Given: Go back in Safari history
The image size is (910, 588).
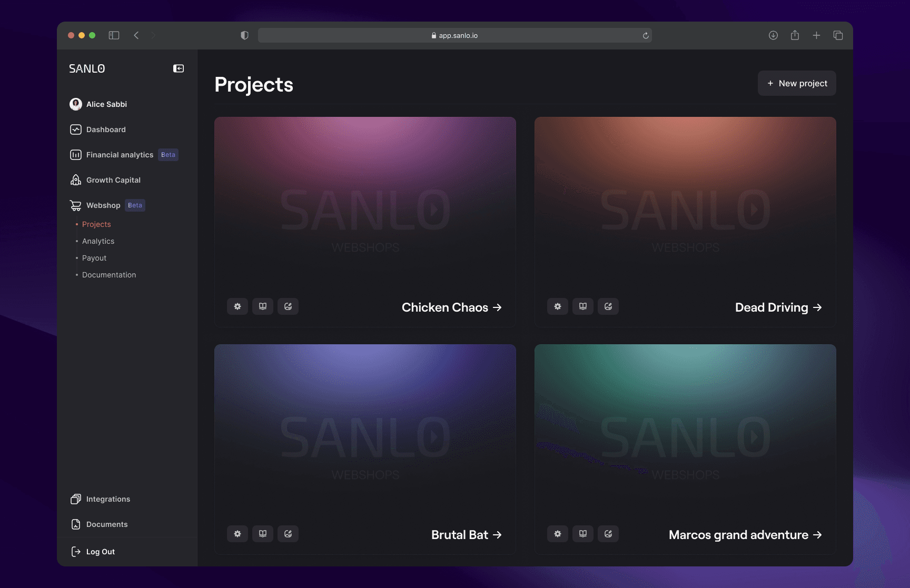Looking at the screenshot, I should pos(136,35).
